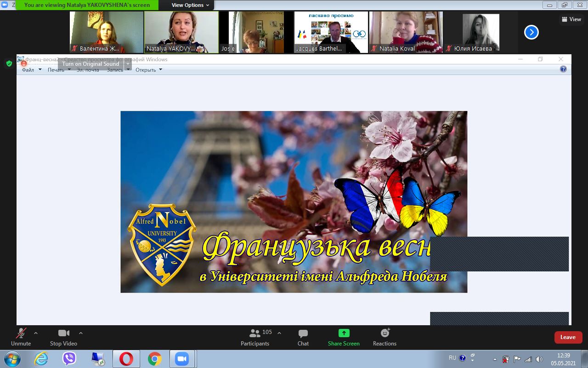Open the Открыть menu
This screenshot has width=588, height=368.
point(149,70)
